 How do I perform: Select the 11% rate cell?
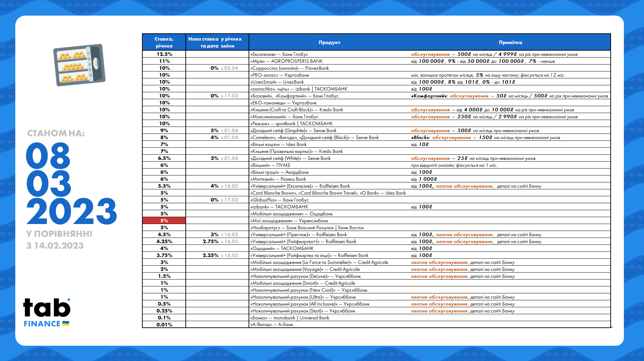point(164,61)
